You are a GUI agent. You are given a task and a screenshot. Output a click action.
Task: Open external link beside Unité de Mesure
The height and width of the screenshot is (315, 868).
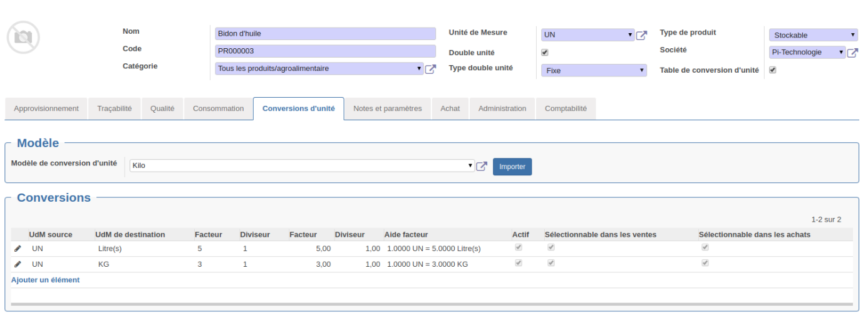641,35
